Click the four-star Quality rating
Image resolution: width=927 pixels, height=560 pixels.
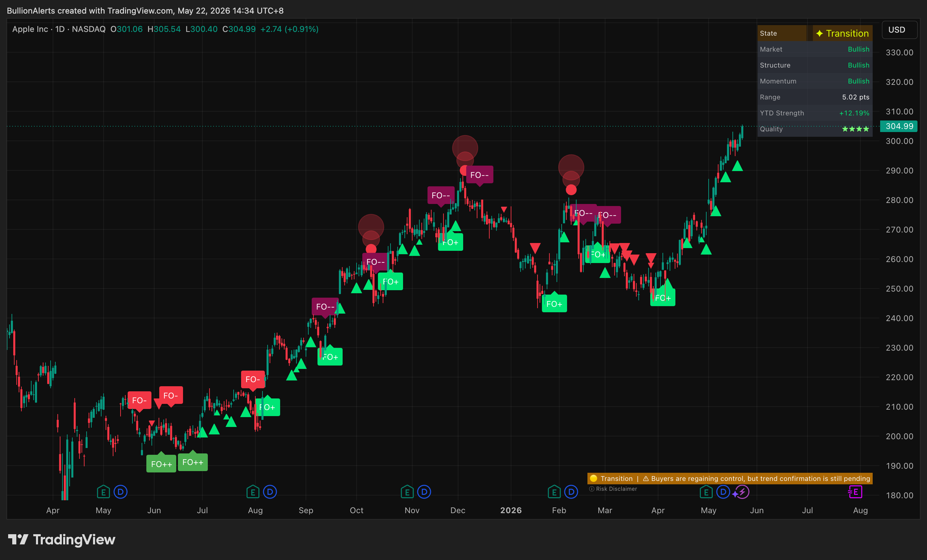pyautogui.click(x=855, y=129)
